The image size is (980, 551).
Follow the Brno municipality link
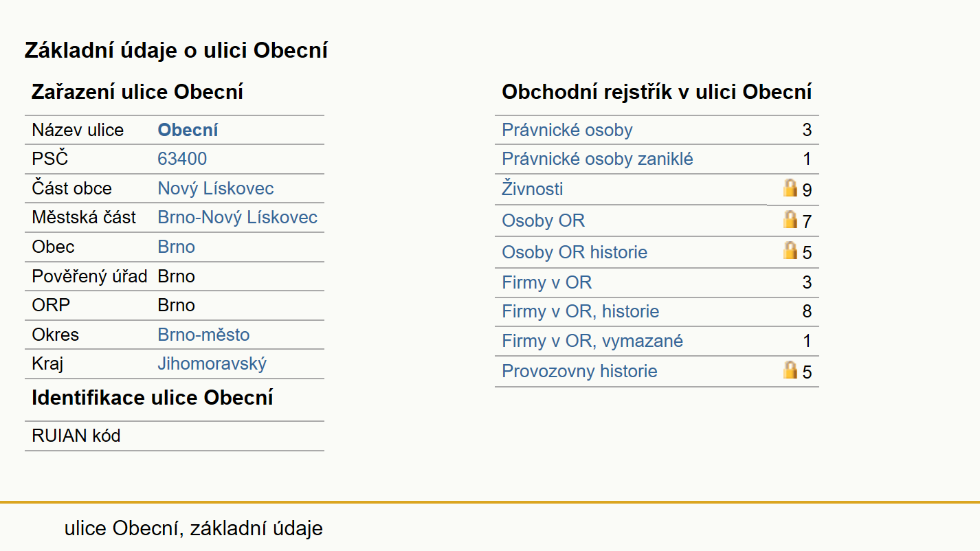pos(177,247)
